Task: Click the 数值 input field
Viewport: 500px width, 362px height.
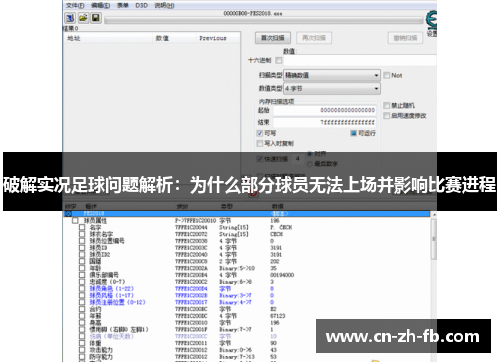Action: 360,60
